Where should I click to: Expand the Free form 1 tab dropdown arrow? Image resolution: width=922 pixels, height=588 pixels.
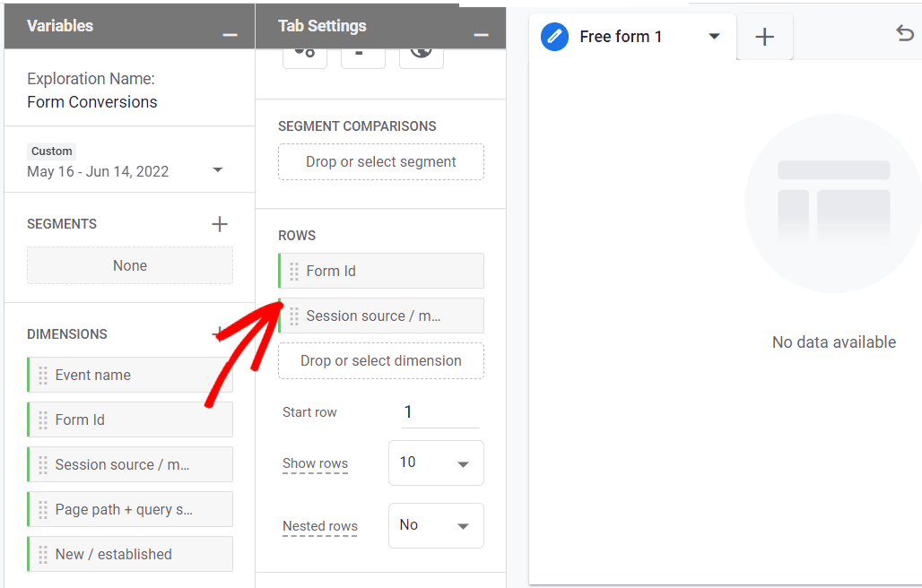click(714, 38)
